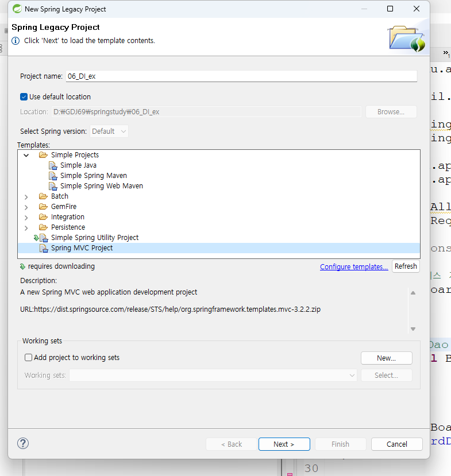Expand the Batch templates folder
This screenshot has height=476, width=451.
[x=26, y=197]
